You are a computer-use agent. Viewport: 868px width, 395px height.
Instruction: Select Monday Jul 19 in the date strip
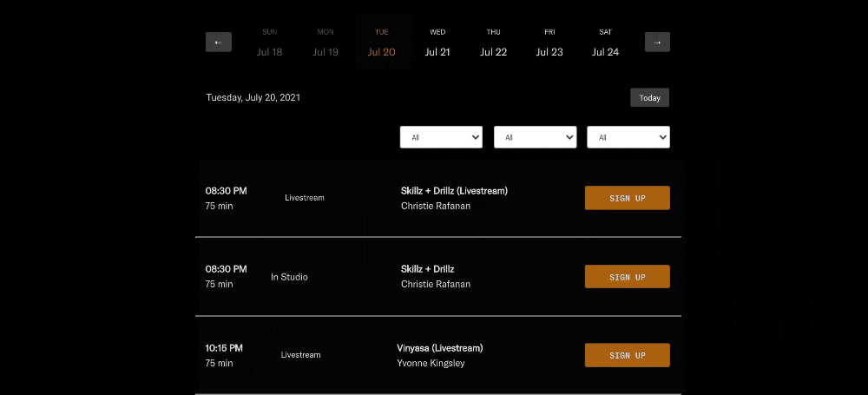pos(325,43)
